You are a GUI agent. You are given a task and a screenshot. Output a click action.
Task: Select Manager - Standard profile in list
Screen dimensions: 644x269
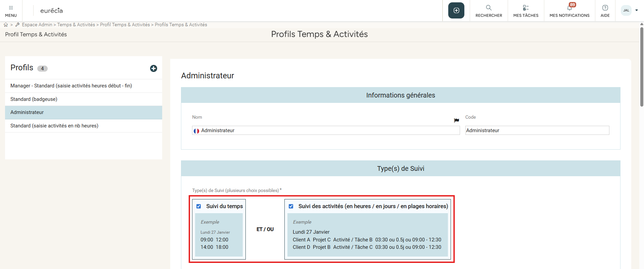click(x=71, y=86)
